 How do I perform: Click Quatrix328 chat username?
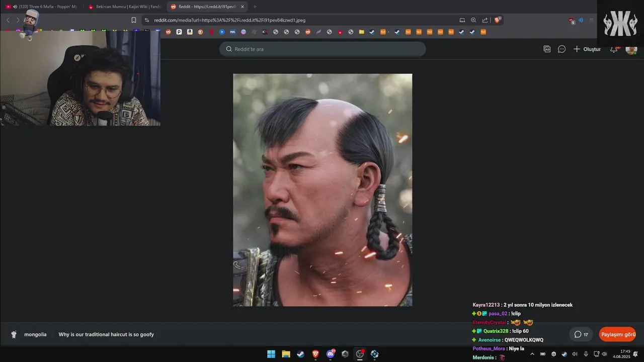tap(496, 331)
